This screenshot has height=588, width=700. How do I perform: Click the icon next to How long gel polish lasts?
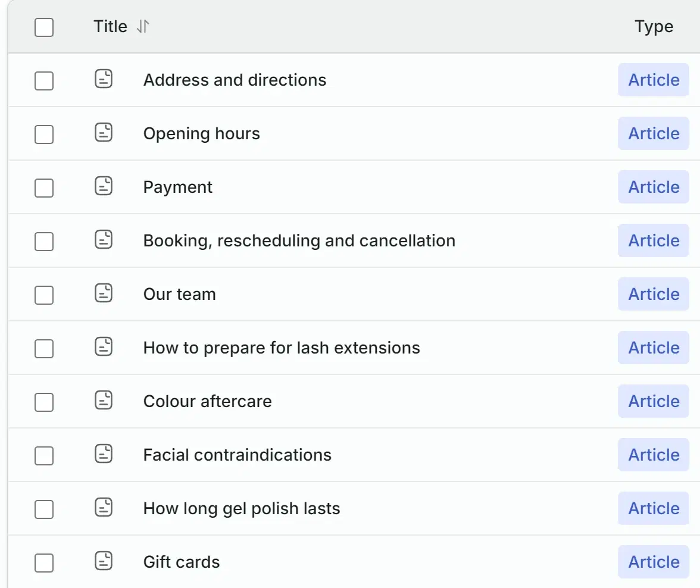[x=104, y=508]
